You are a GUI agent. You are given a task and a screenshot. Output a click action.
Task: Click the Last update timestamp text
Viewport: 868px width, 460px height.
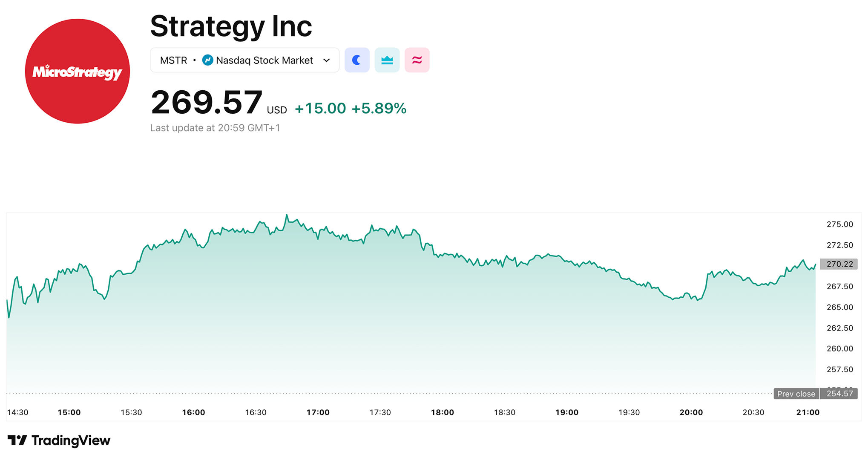click(215, 128)
